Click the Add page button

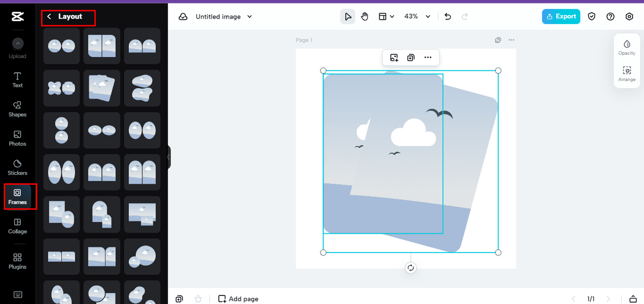tap(238, 299)
